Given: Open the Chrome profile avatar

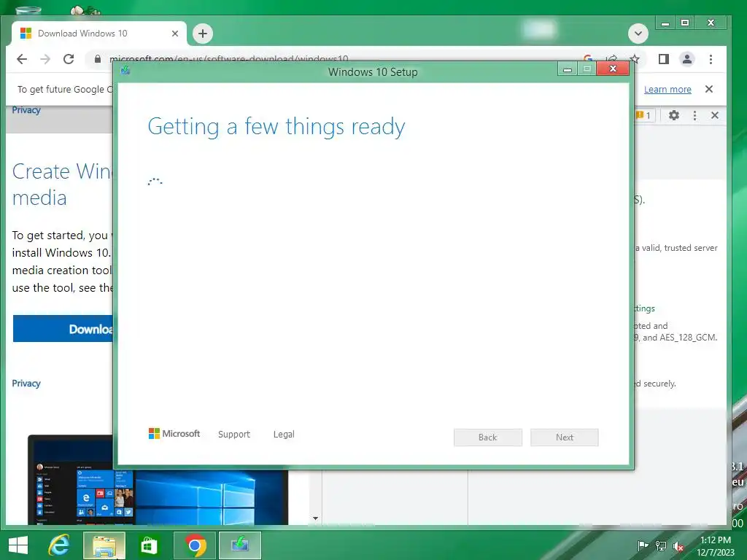Looking at the screenshot, I should [687, 59].
